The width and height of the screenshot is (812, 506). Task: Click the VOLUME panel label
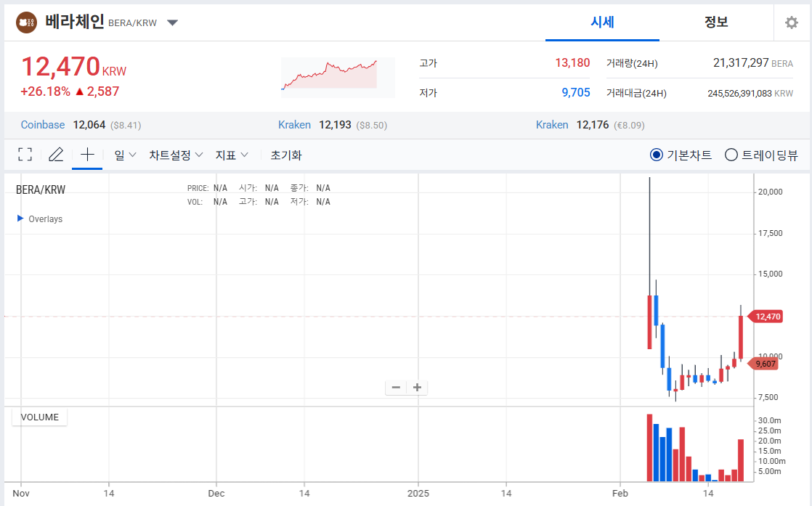(x=39, y=417)
